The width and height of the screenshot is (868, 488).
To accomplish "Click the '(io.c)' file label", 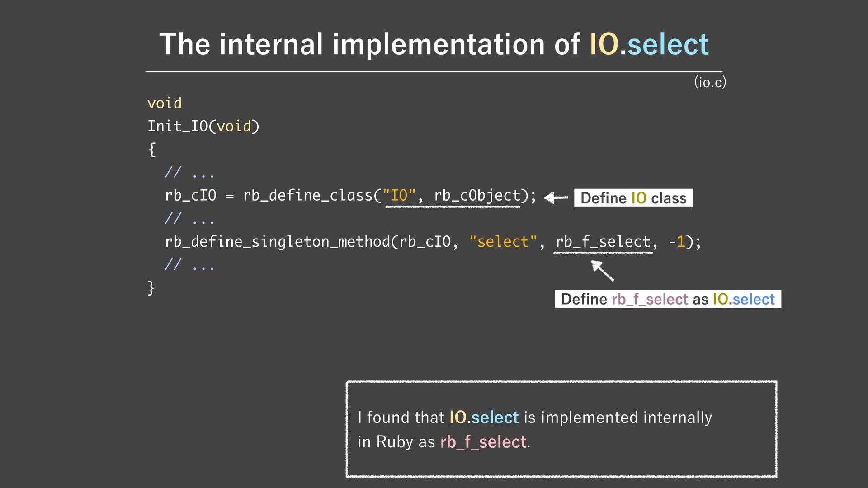I will pyautogui.click(x=710, y=82).
